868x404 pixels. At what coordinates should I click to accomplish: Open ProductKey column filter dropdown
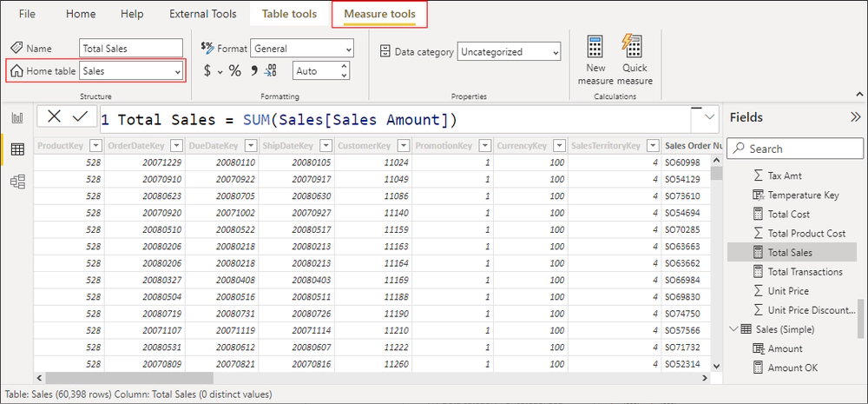(x=95, y=146)
